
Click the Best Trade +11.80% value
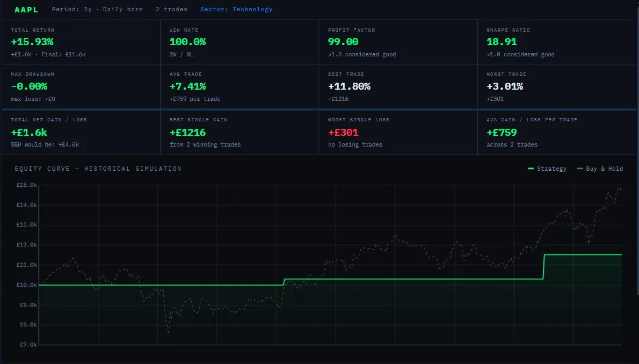[349, 86]
